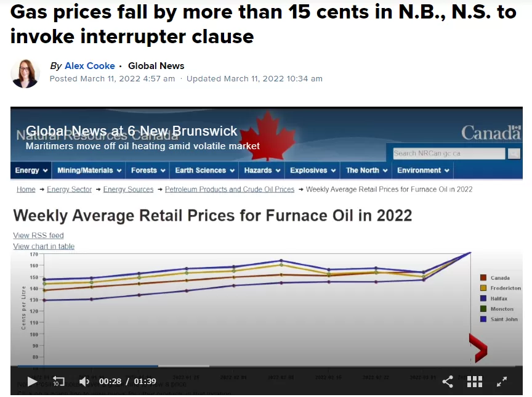Mute the video volume
This screenshot has height=397, width=532.
pyautogui.click(x=84, y=382)
